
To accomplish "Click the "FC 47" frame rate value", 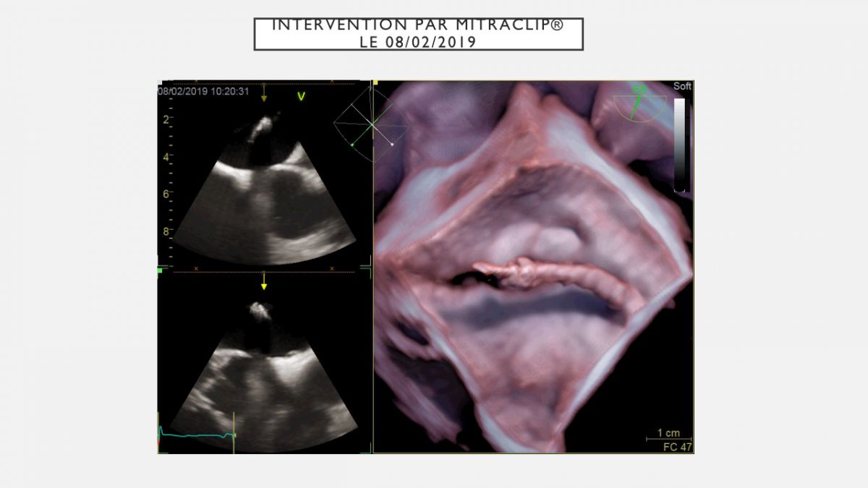I will click(678, 447).
